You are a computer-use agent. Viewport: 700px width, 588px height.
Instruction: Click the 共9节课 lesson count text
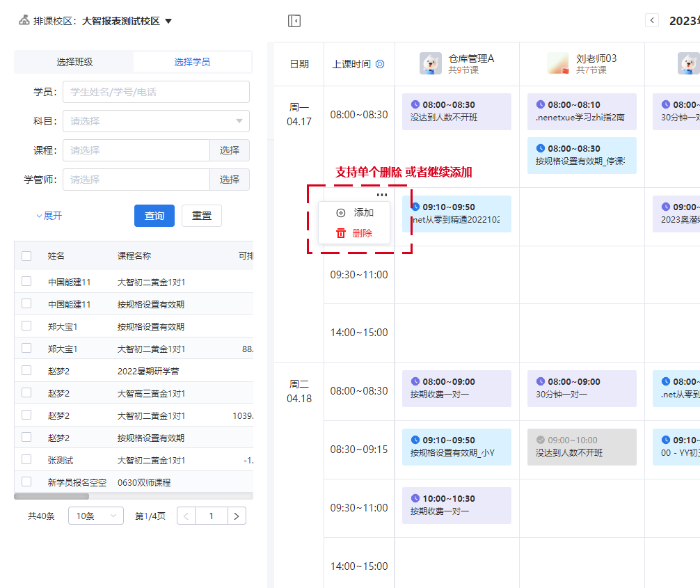click(x=463, y=70)
